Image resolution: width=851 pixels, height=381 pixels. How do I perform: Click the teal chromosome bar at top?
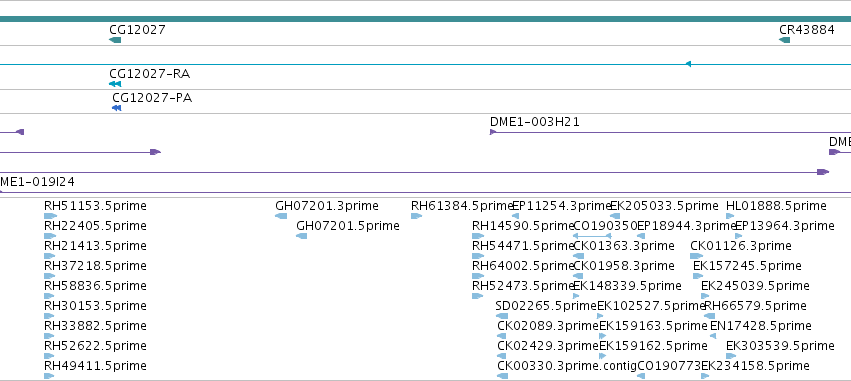pyautogui.click(x=426, y=19)
